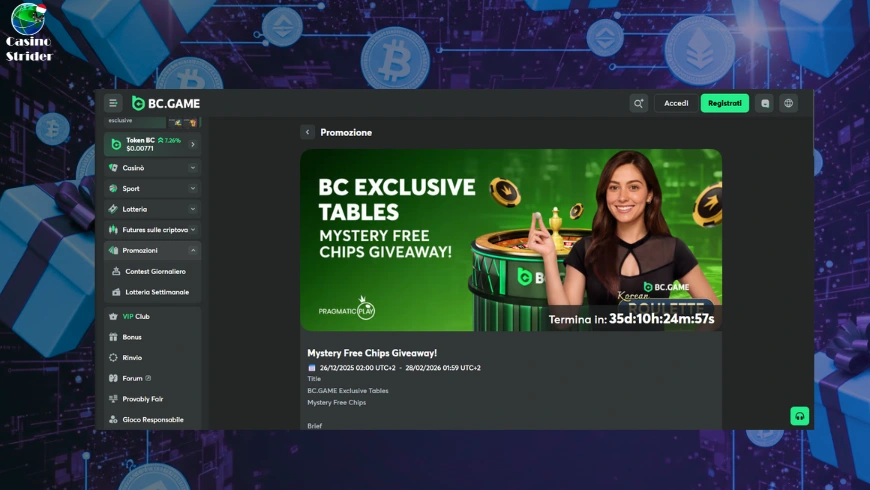Open the search magnifier icon
The image size is (870, 490).
click(638, 103)
